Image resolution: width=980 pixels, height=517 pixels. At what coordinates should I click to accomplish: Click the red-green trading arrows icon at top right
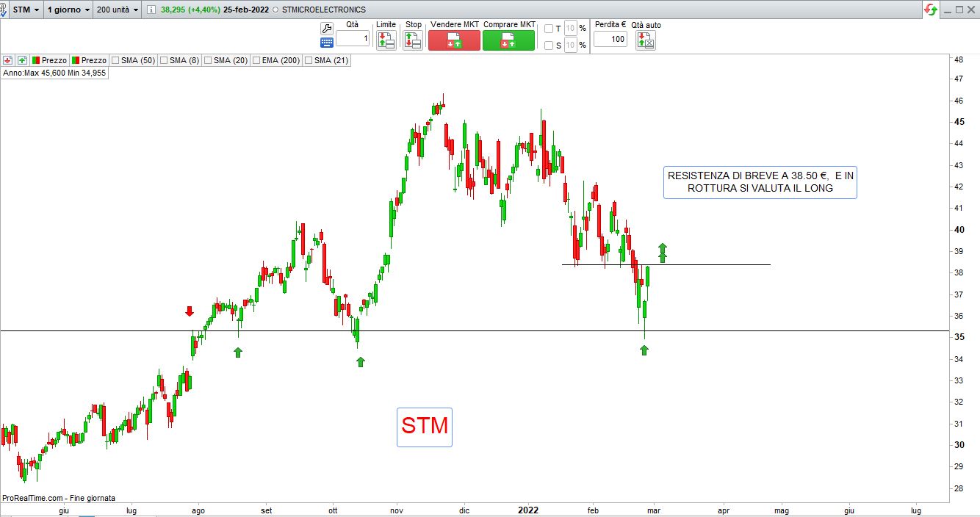pos(931,10)
